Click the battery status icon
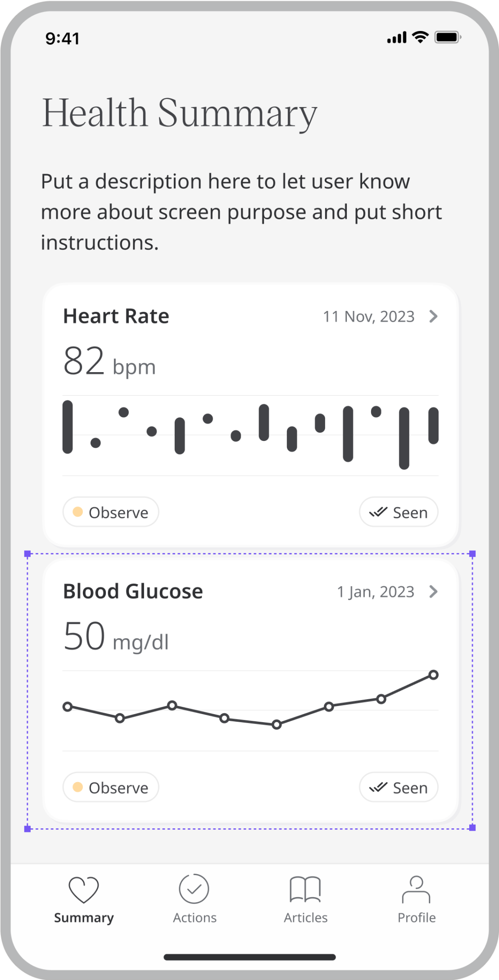The image size is (499, 980). (x=448, y=37)
